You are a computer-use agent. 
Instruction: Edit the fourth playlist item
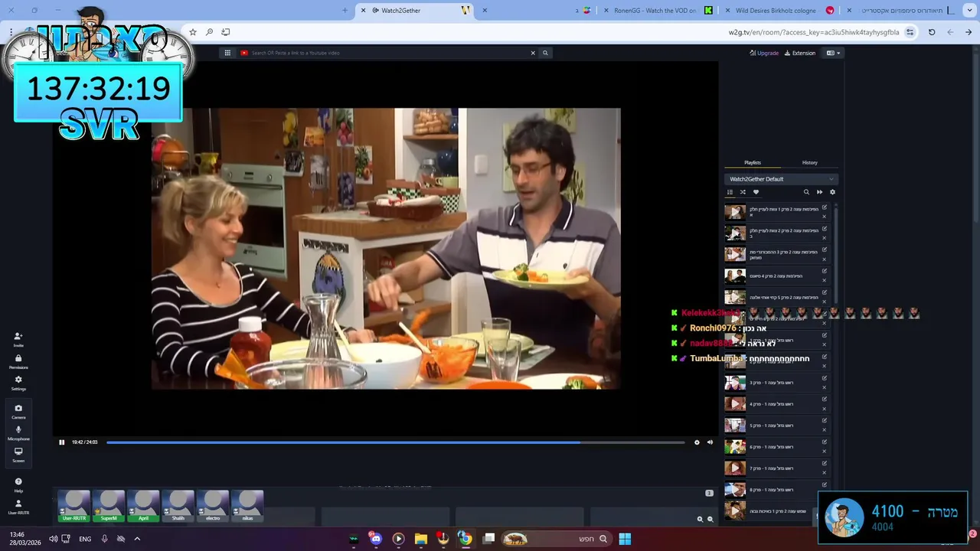(825, 271)
